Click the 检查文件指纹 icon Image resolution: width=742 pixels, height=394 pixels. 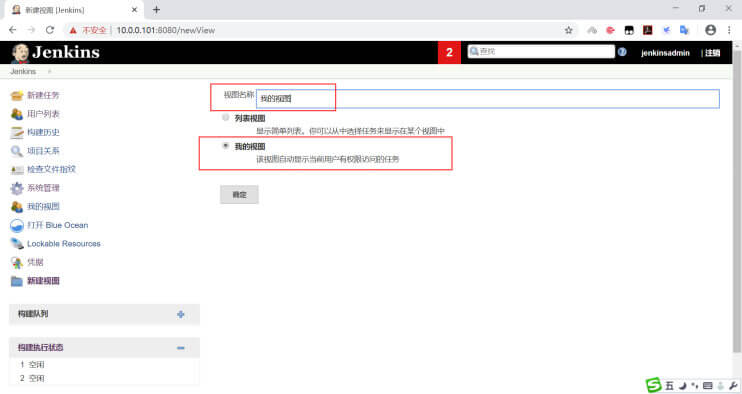[x=17, y=169]
